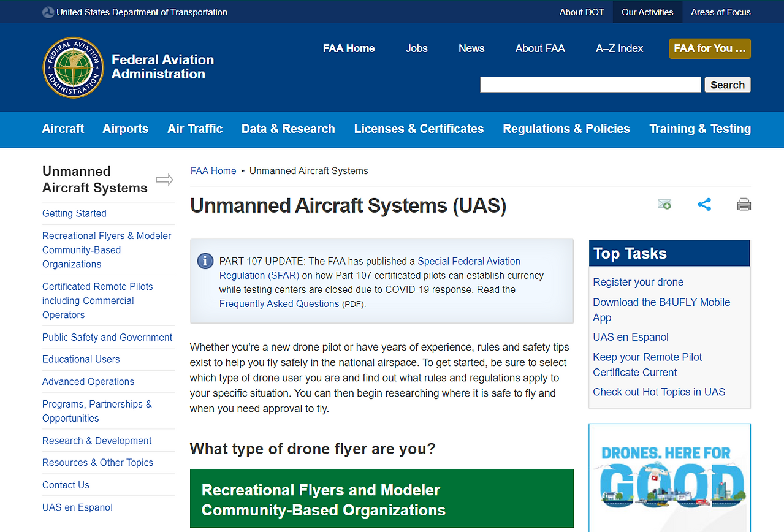
Task: Open the Aircraft main menu
Action: (63, 129)
